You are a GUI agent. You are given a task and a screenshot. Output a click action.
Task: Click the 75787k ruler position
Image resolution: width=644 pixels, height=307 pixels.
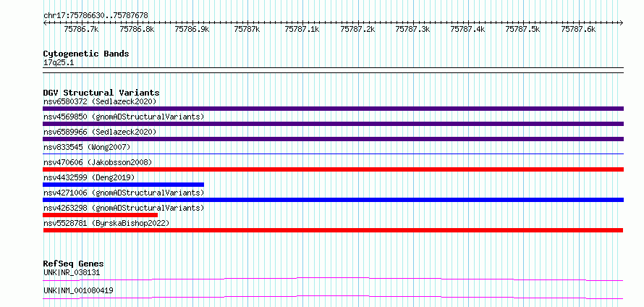click(247, 29)
